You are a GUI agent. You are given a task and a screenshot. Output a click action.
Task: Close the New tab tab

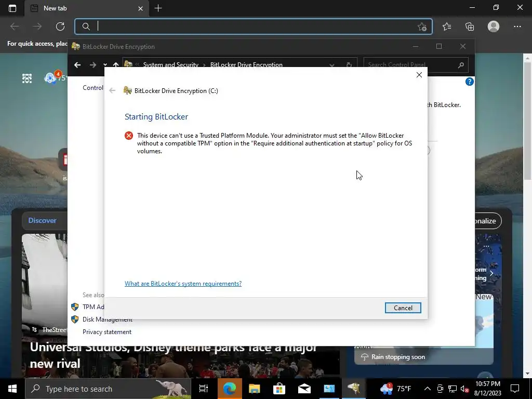tap(140, 8)
